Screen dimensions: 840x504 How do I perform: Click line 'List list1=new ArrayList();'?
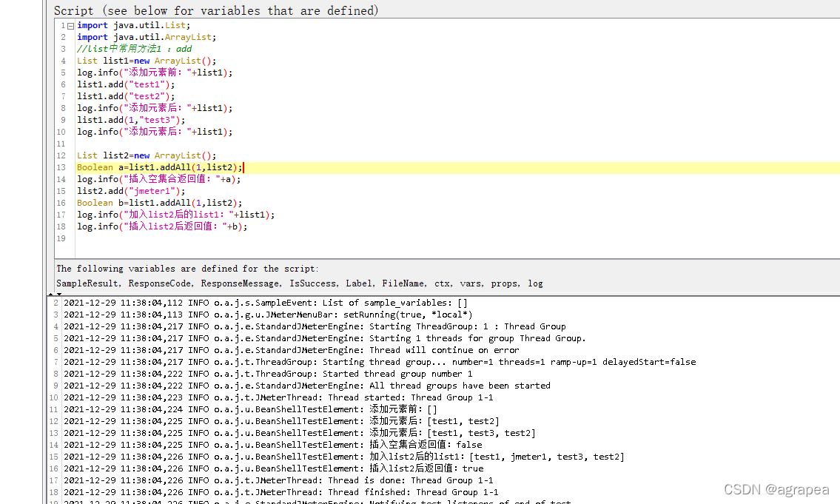(147, 61)
